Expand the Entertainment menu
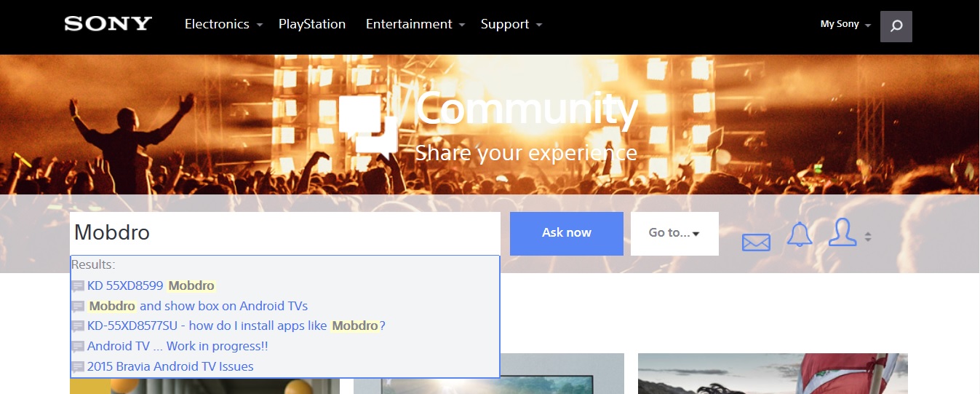 tap(415, 24)
